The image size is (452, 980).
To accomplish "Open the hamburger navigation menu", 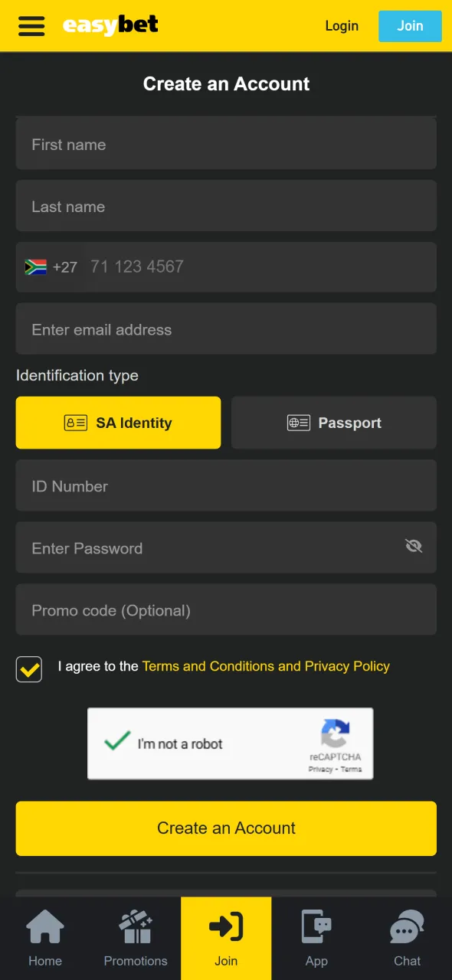I will pyautogui.click(x=31, y=26).
